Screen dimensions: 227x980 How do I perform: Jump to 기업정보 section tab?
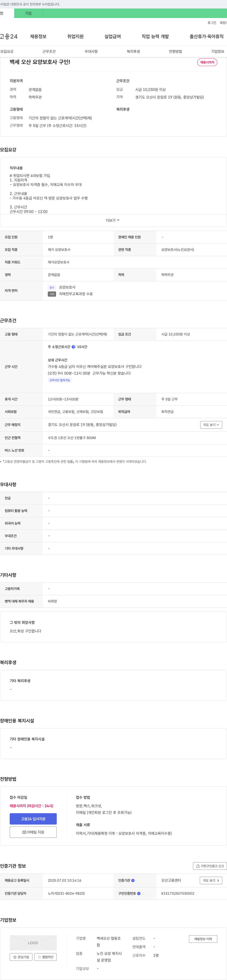pyautogui.click(x=218, y=51)
